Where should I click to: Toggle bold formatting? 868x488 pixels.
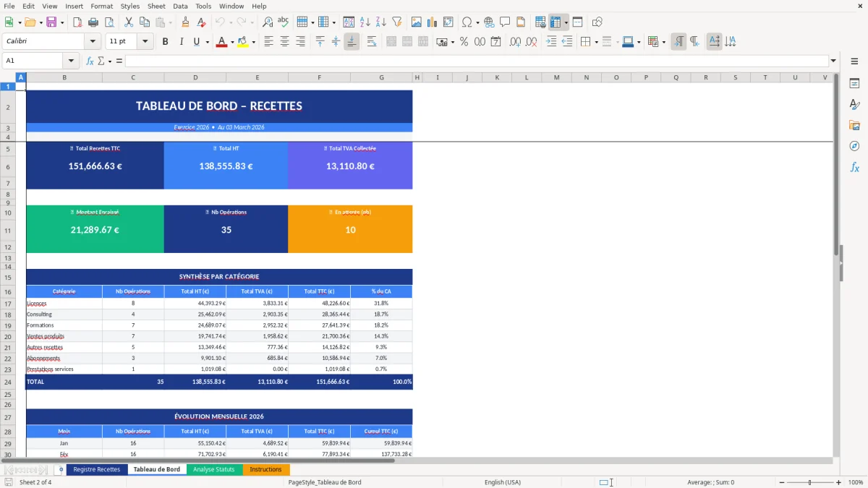[165, 41]
